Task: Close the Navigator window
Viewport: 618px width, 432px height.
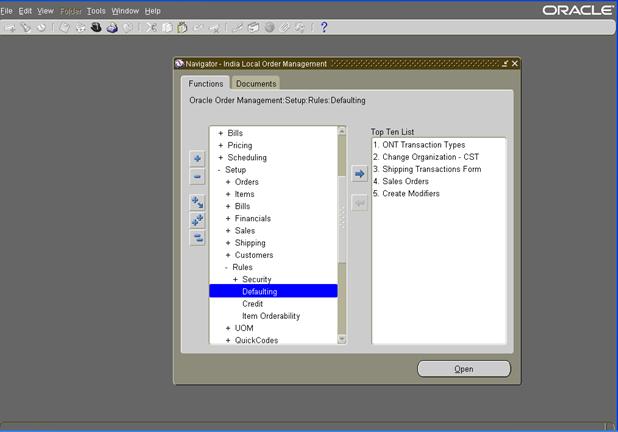Action: (x=515, y=63)
